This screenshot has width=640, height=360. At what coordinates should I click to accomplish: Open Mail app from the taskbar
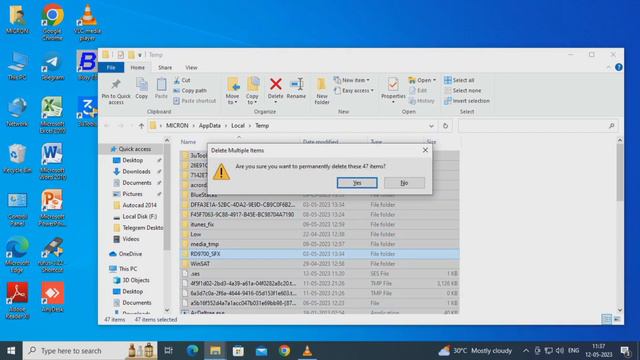261,351
